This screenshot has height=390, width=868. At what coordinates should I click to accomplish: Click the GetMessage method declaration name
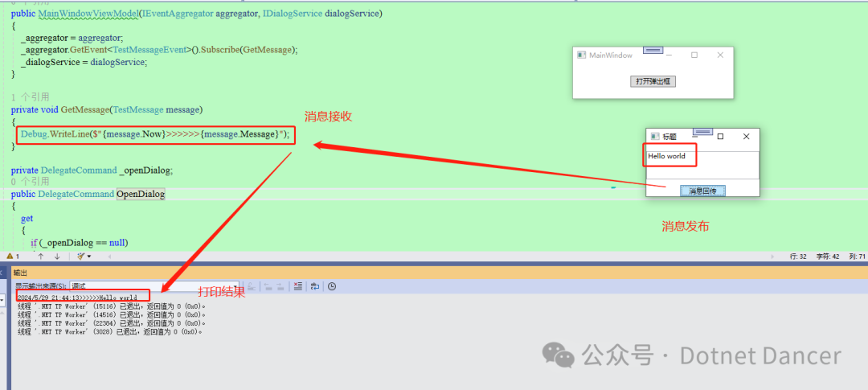click(85, 109)
